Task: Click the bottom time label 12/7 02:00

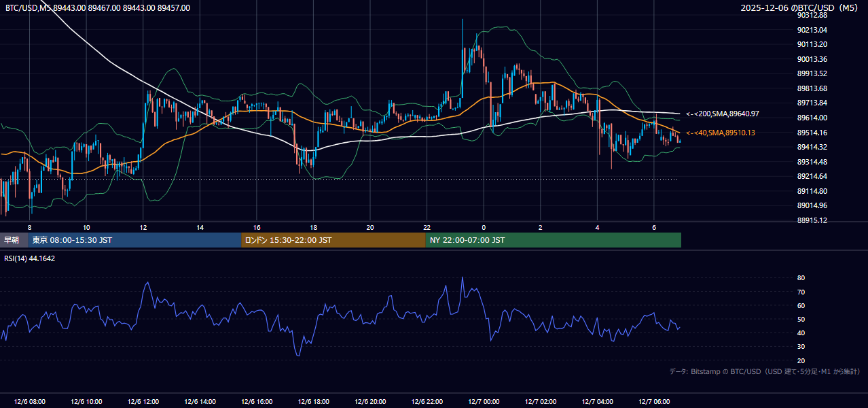Action: [541, 402]
